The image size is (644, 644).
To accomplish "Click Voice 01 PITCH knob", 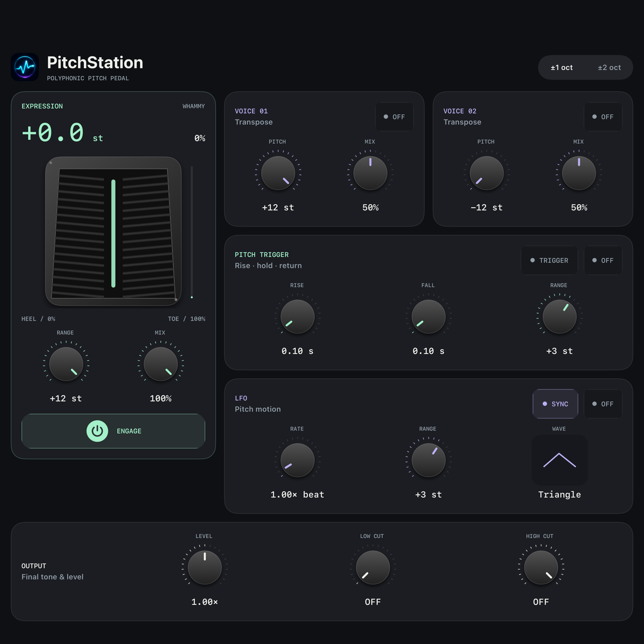I will click(x=278, y=173).
